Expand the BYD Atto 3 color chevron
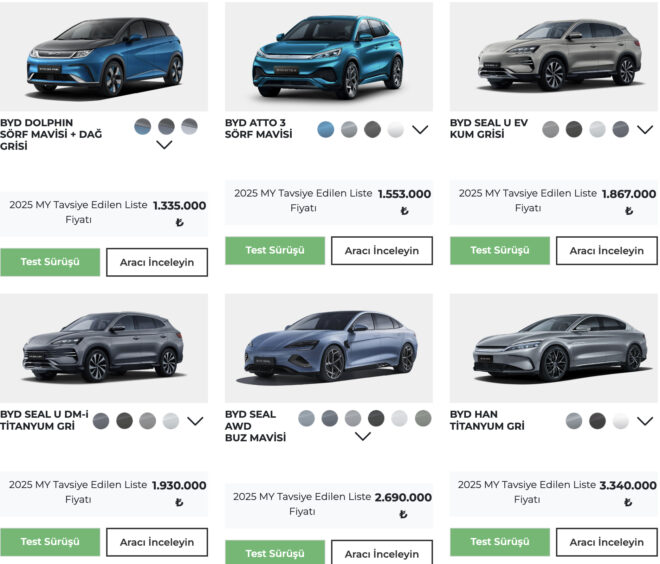This screenshot has height=564, width=660. [x=420, y=129]
